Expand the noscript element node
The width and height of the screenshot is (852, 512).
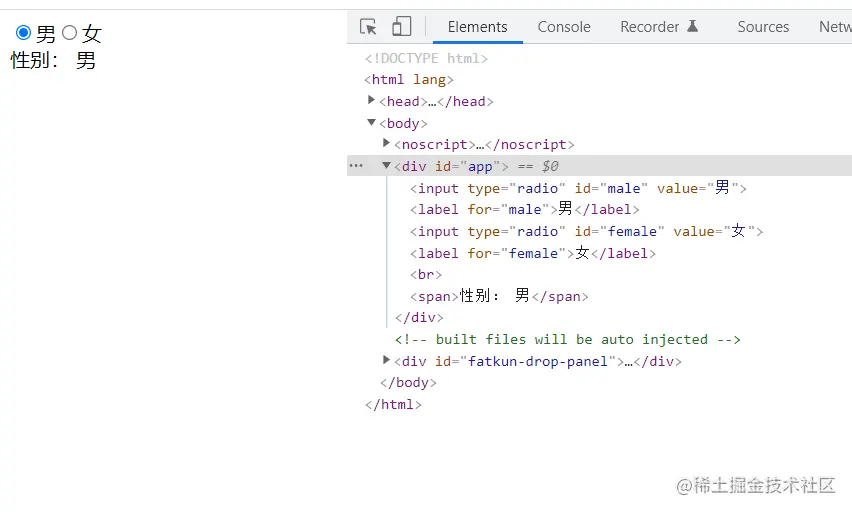[387, 144]
